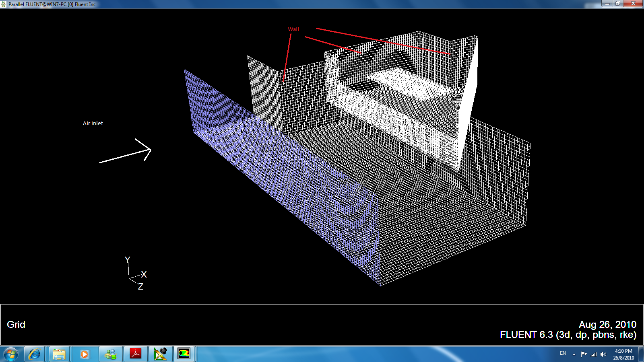The image size is (644, 362).
Task: Select the Fluent contour-plot app icon on taskbar
Action: (184, 354)
